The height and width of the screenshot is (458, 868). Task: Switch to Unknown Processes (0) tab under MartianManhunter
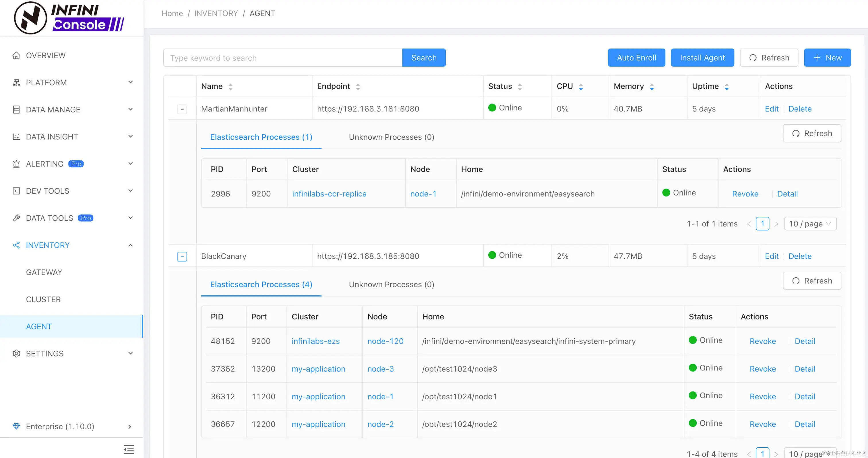[391, 137]
